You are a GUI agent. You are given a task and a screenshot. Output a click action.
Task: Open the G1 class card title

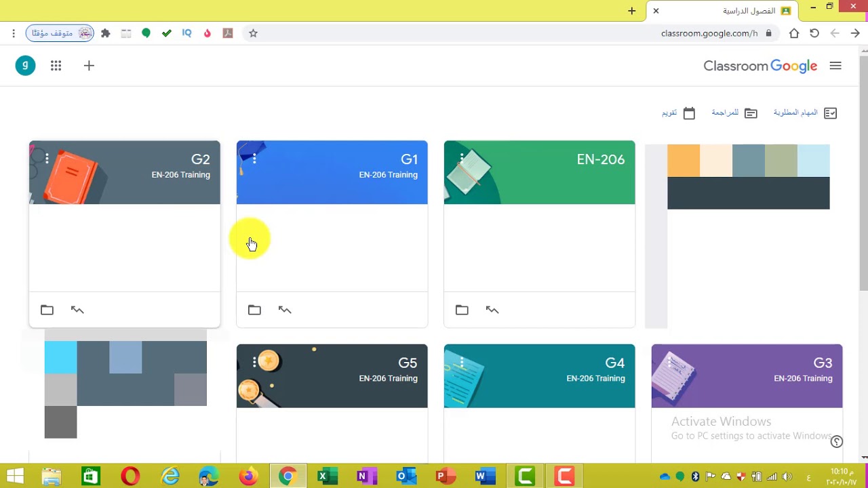point(409,159)
